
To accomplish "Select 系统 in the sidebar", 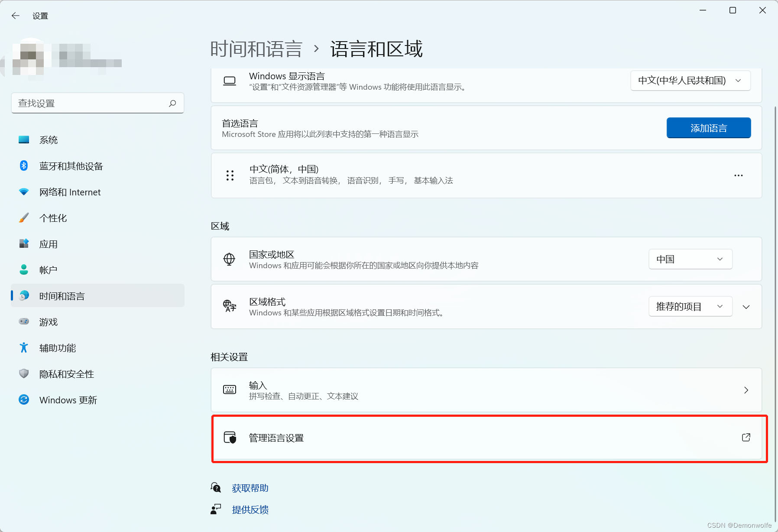I will coord(98,140).
